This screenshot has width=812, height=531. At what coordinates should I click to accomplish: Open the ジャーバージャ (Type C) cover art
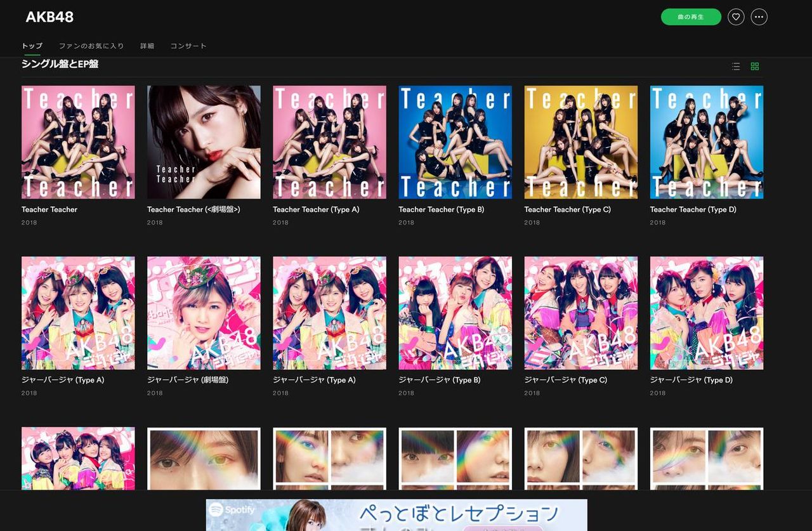pos(580,313)
